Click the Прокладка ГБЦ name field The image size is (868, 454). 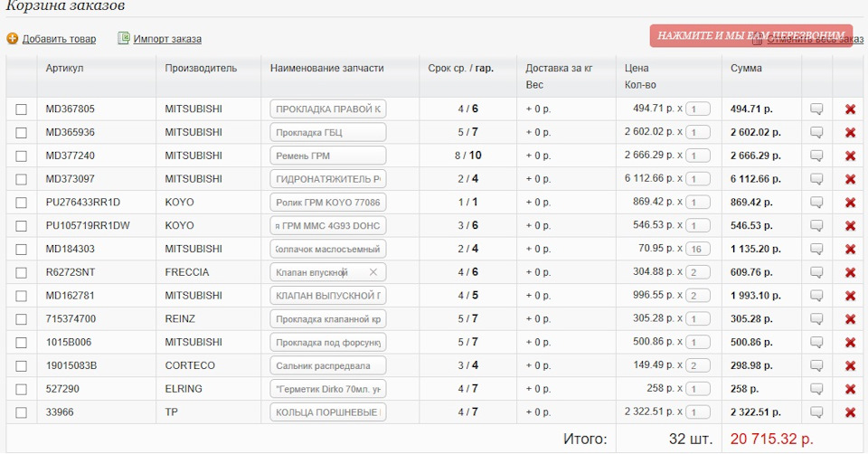[x=327, y=132]
